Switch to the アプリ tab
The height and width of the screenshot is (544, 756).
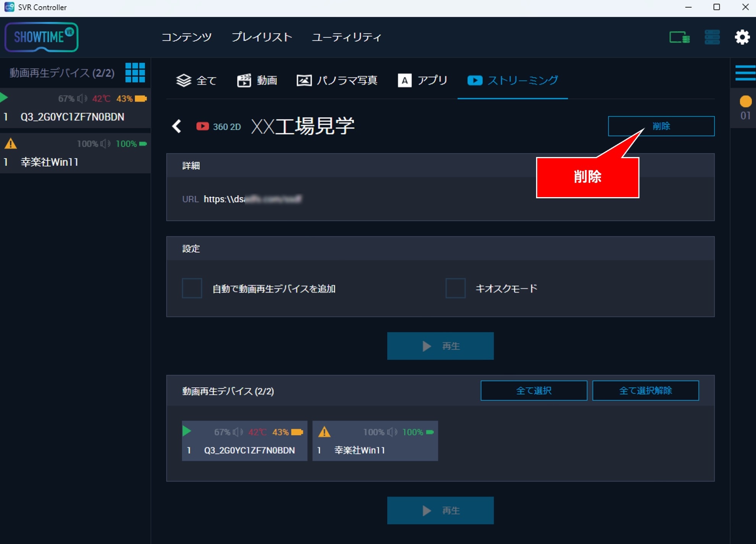[422, 80]
